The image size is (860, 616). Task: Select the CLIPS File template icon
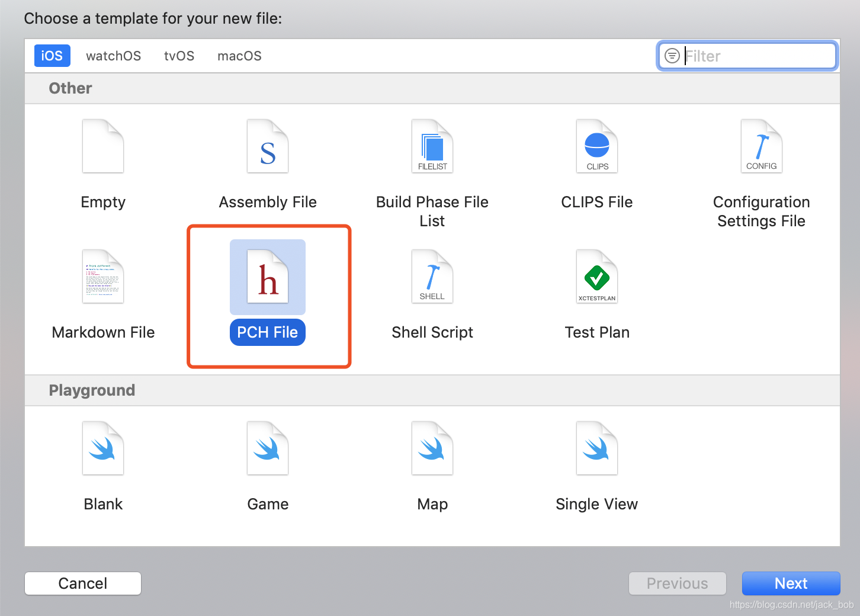tap(597, 146)
